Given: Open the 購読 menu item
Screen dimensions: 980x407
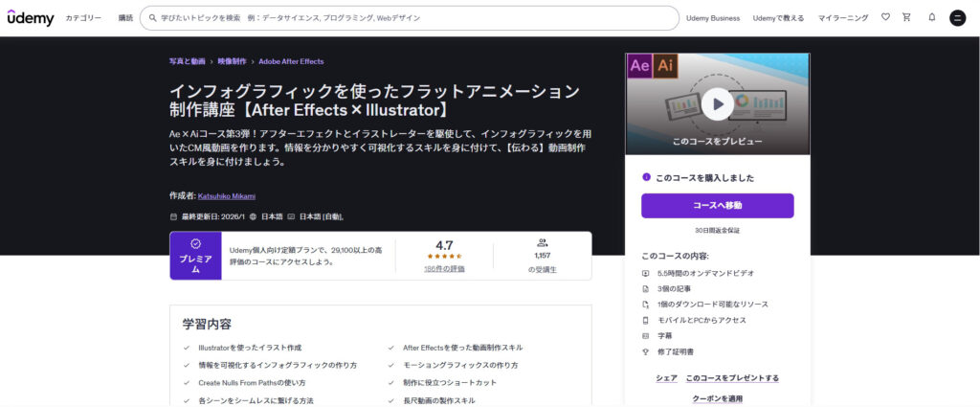Looking at the screenshot, I should tap(125, 18).
